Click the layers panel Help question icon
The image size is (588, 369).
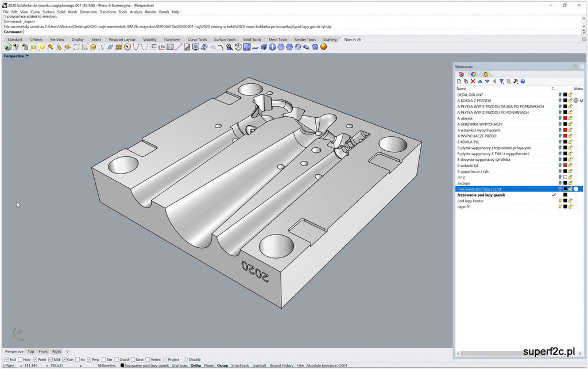pos(523,82)
